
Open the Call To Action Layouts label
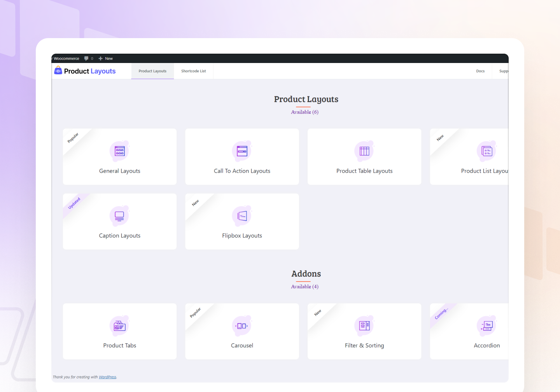pyautogui.click(x=242, y=171)
